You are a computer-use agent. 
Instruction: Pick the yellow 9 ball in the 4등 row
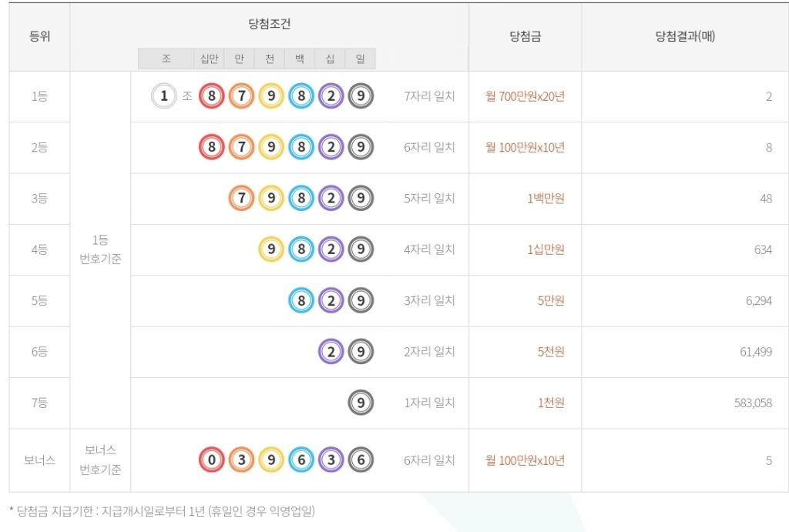coord(271,249)
